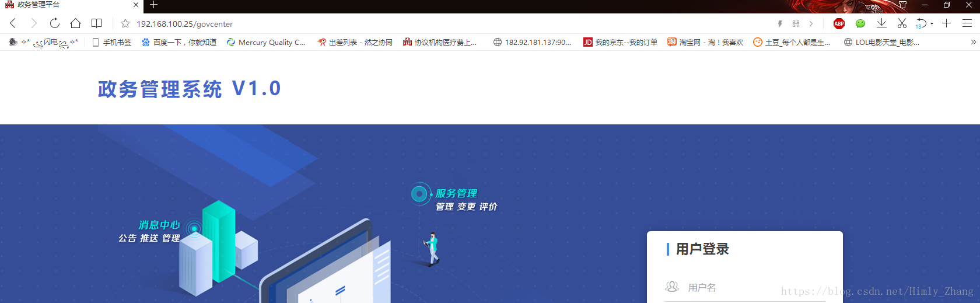Click the 消息中心 label in the banner

pyautogui.click(x=159, y=225)
